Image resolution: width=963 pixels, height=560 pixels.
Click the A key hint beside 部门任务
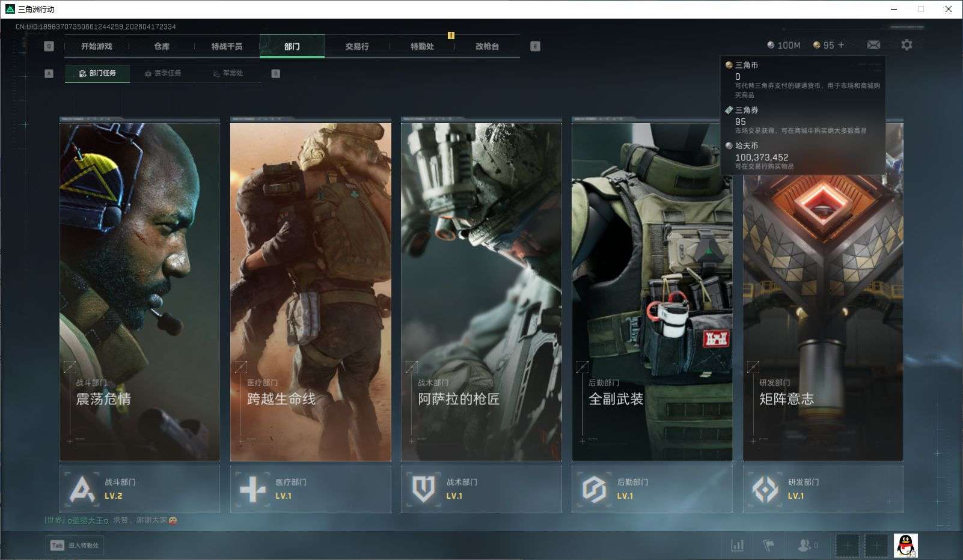point(49,73)
